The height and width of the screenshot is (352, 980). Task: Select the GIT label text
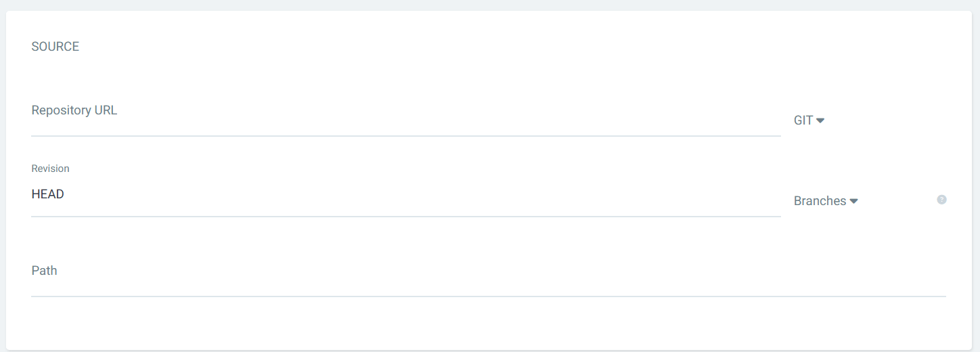(x=803, y=120)
